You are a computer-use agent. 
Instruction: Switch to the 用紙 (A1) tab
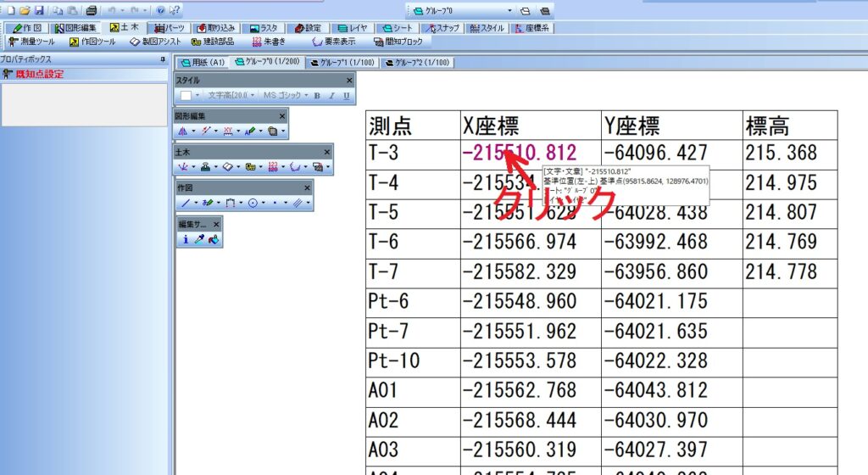202,62
